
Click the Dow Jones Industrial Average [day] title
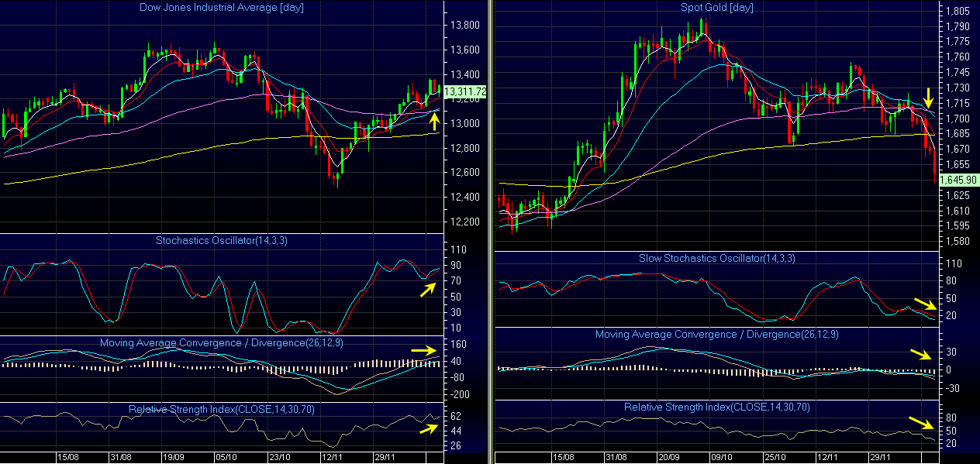coord(223,8)
